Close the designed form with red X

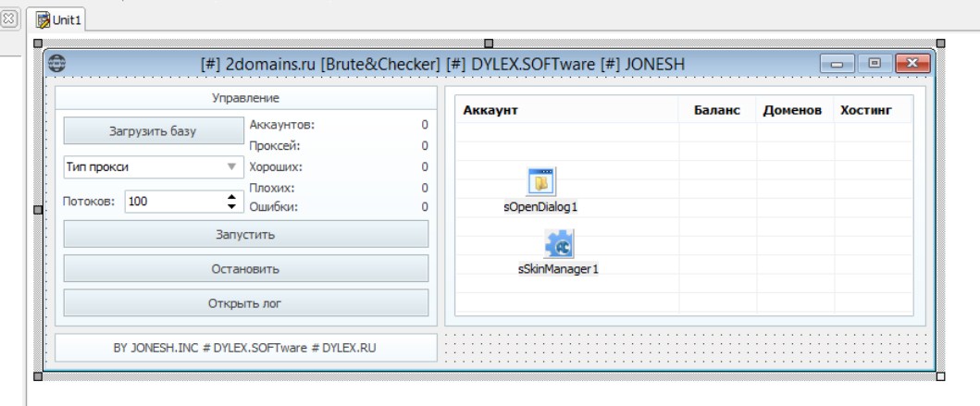[x=912, y=63]
